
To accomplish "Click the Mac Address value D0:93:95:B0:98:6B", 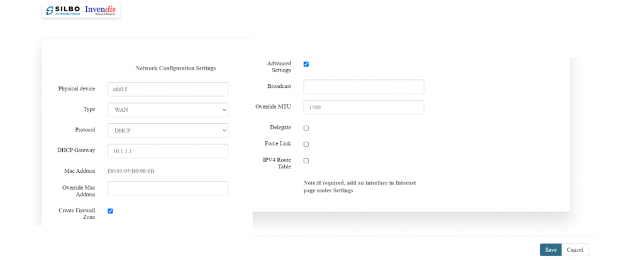I will [x=131, y=171].
